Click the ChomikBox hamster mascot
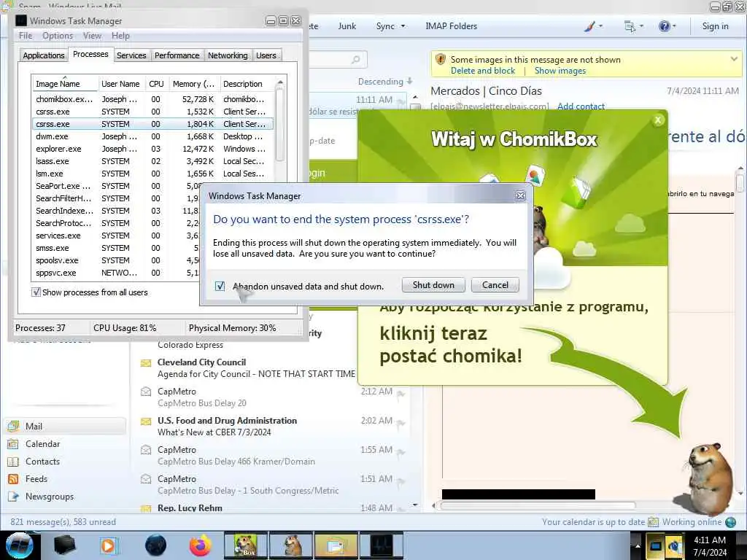747x560 pixels. pos(707,478)
